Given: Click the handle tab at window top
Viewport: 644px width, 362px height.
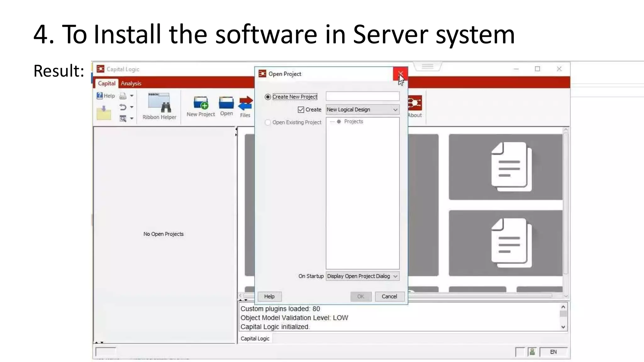Looking at the screenshot, I should 428,66.
